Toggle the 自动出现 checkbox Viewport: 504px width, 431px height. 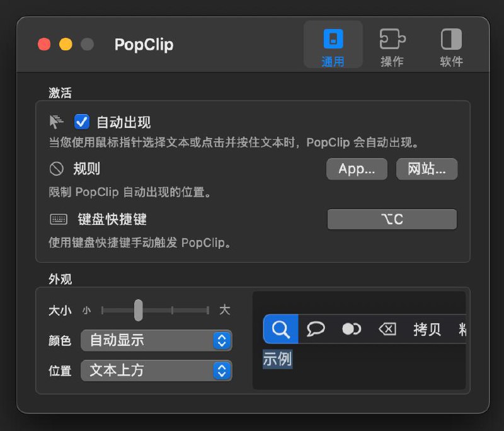click(82, 122)
